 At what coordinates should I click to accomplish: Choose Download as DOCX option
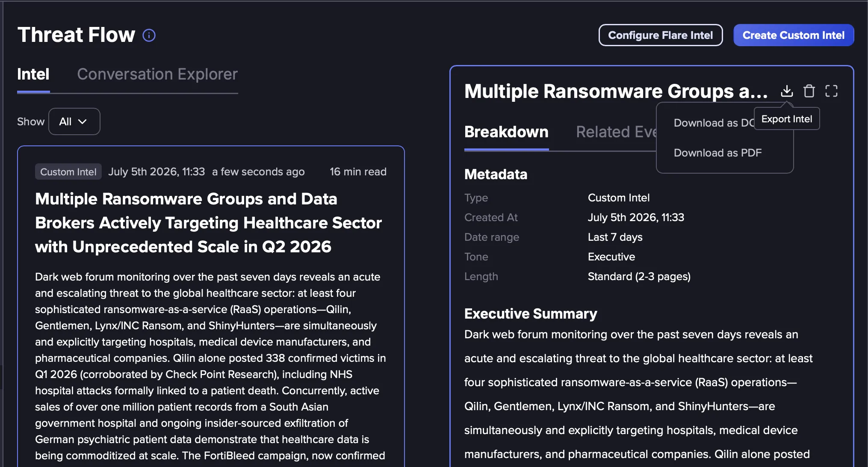pyautogui.click(x=714, y=123)
